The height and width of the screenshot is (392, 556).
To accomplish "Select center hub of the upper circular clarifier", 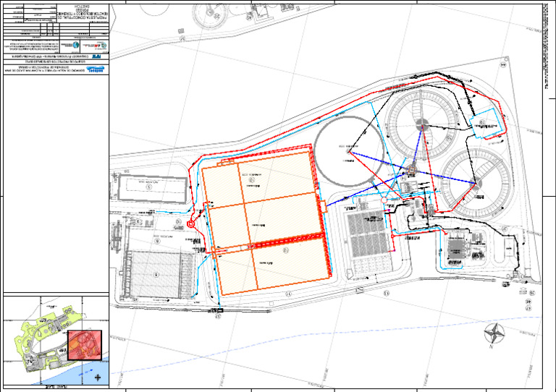I will [422, 124].
